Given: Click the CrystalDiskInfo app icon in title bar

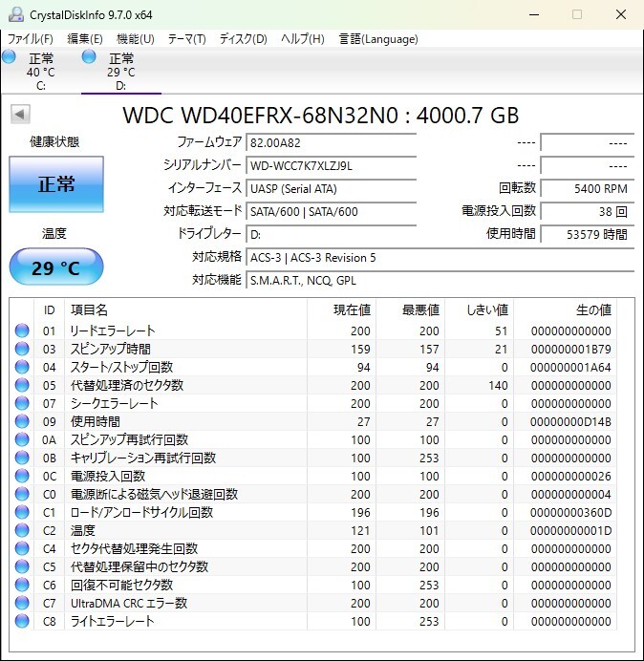Looking at the screenshot, I should tap(16, 14).
